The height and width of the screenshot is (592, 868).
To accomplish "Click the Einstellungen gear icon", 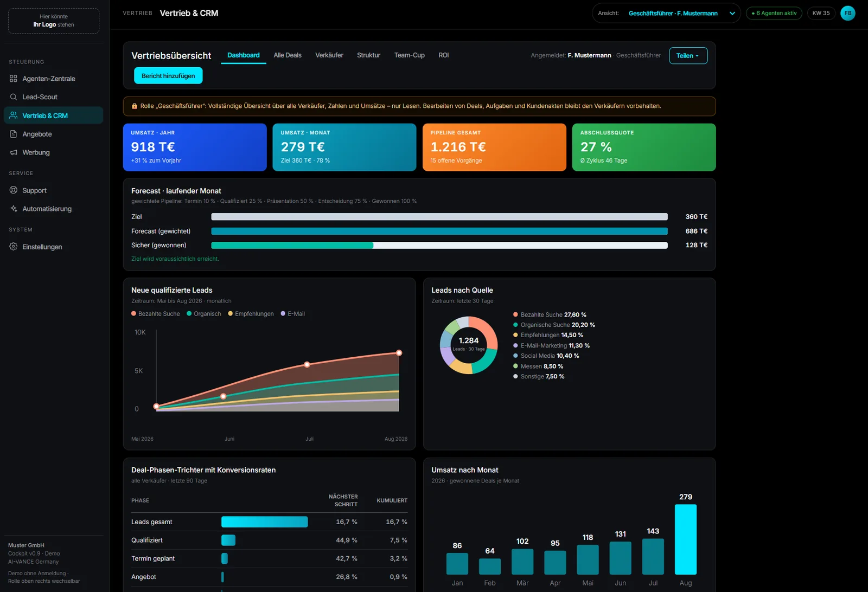I will (14, 247).
